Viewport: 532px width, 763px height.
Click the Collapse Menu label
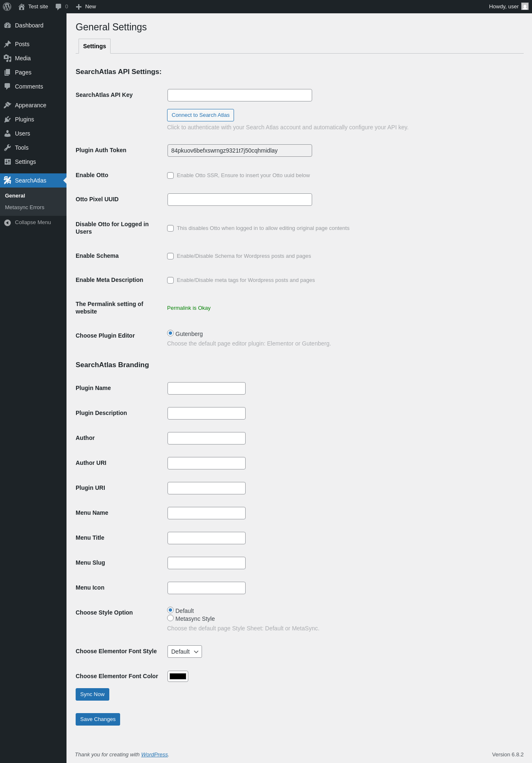33,222
